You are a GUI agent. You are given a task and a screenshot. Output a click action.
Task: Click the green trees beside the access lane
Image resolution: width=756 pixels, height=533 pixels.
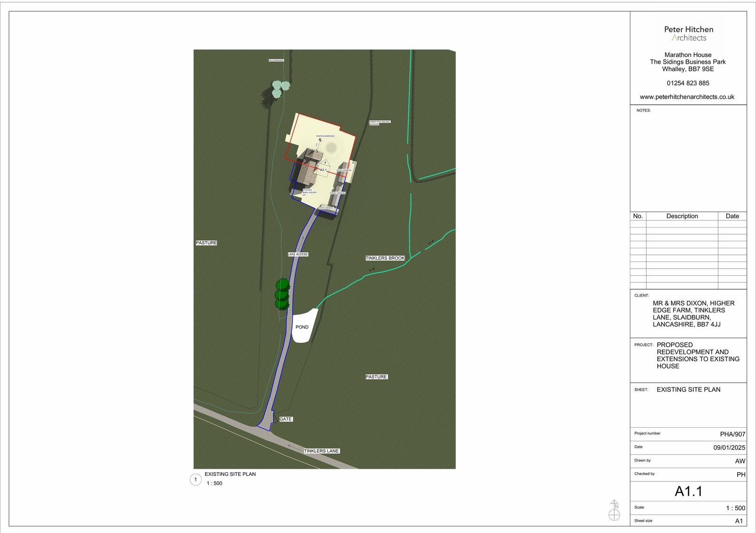tap(282, 294)
